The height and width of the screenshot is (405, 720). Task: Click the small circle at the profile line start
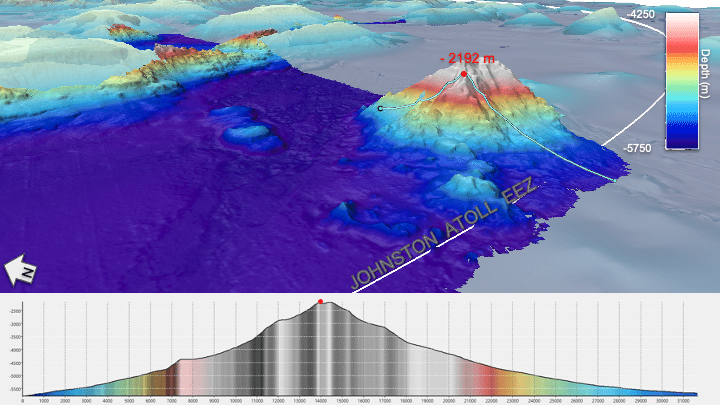[x=380, y=108]
